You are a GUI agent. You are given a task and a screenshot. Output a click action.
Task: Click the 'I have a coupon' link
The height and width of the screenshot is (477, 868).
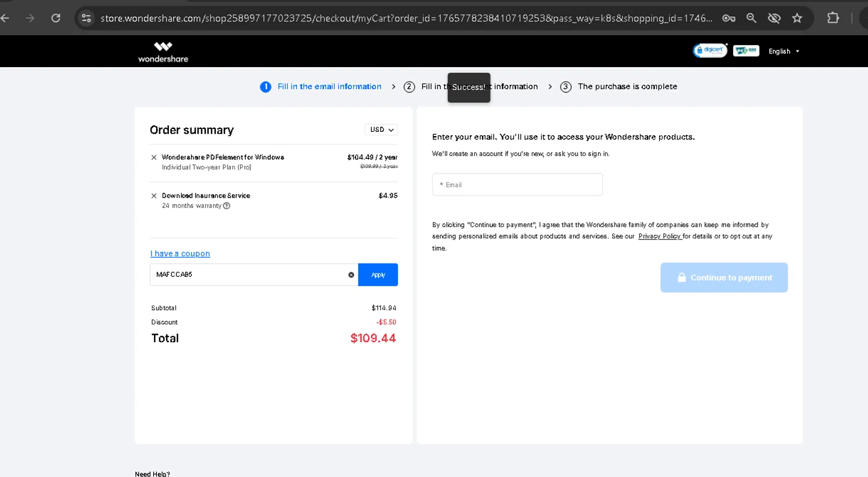point(180,253)
